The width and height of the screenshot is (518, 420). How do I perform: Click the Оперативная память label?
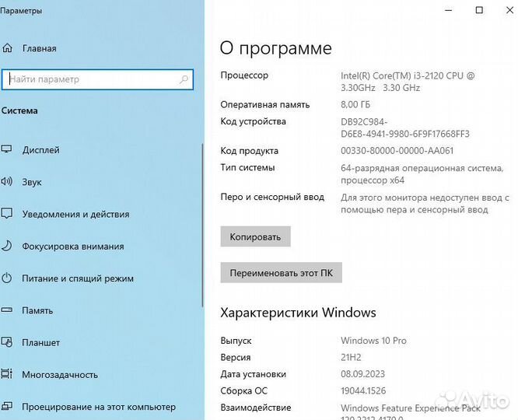pos(265,105)
